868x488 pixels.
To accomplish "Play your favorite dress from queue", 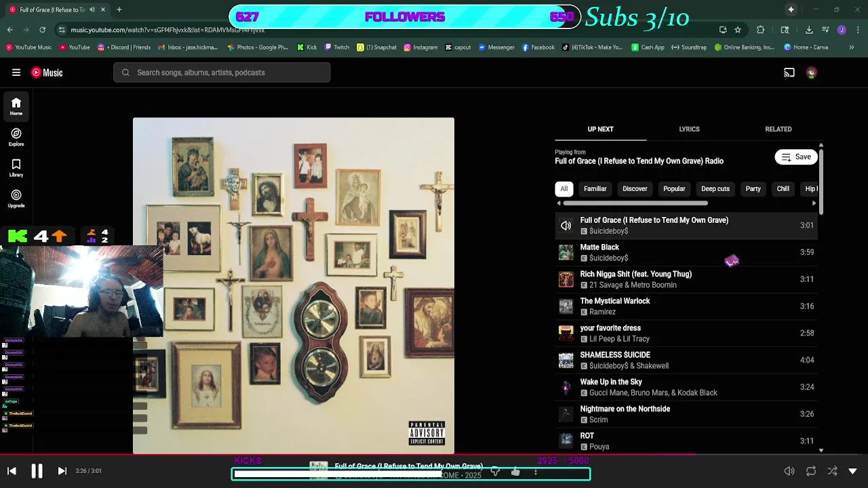I will (x=686, y=333).
